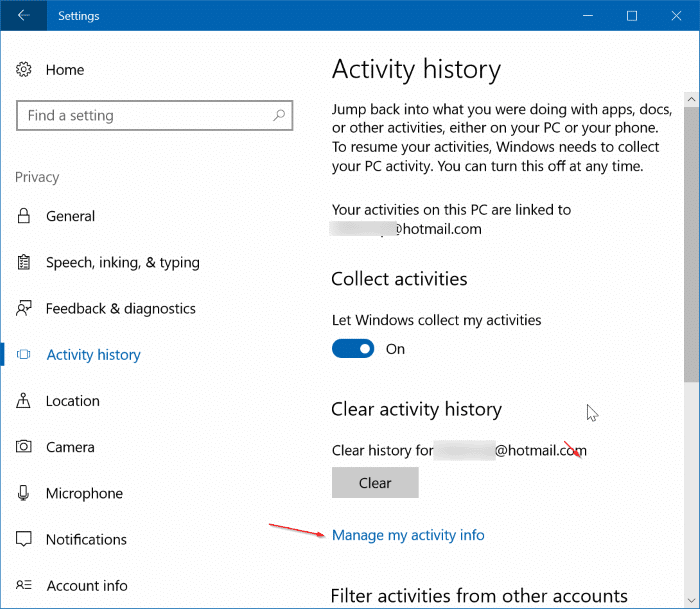Click the Activity history sidebar icon

coord(24,355)
